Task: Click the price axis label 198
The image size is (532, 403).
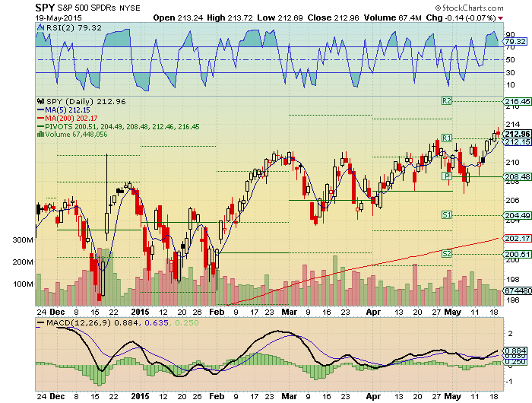Action: coord(512,279)
